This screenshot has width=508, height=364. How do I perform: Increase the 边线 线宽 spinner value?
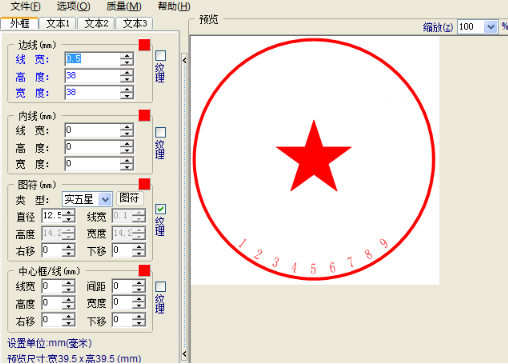tap(127, 56)
